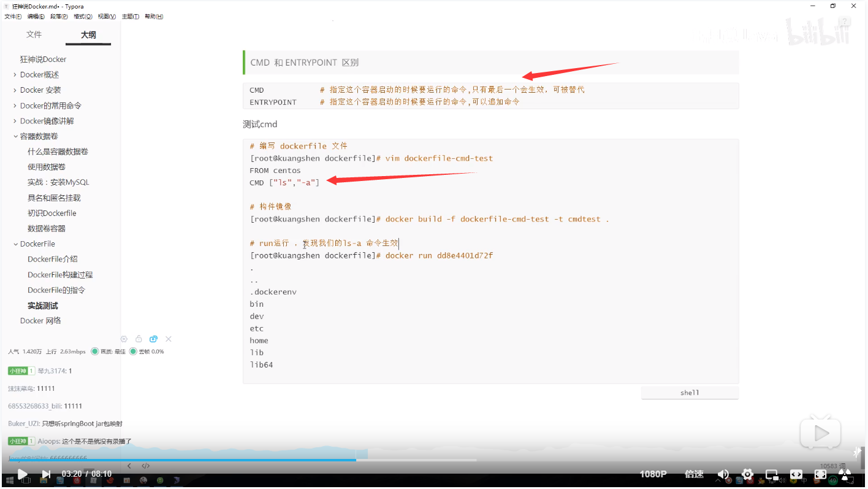The height and width of the screenshot is (489, 868).
Task: Go to 具名和匿名挂载 section
Action: point(54,198)
